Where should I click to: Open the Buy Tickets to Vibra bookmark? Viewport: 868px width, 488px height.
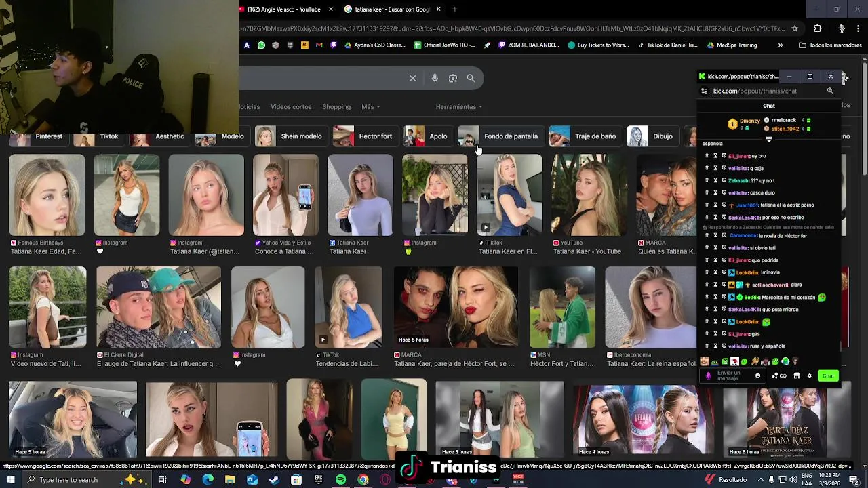coord(599,45)
